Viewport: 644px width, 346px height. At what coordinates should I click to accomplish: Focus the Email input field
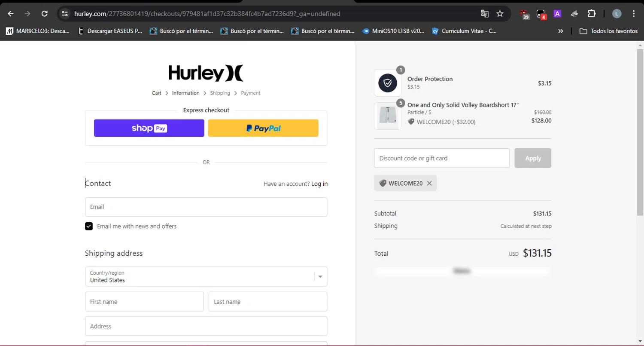pos(206,207)
